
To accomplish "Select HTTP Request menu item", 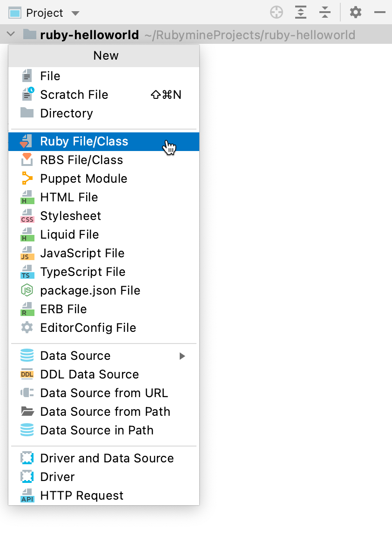I will [81, 495].
